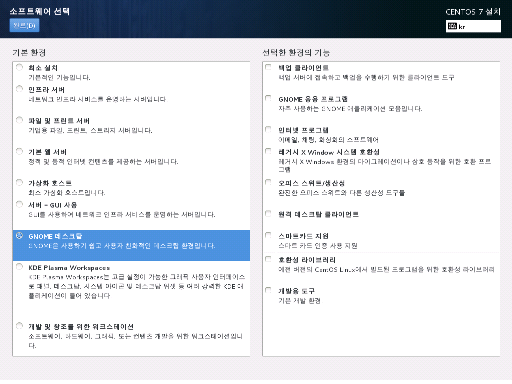Enable 레거시 X Window 시스템 호환성 checkbox
The image size is (512, 384).
[268, 151]
